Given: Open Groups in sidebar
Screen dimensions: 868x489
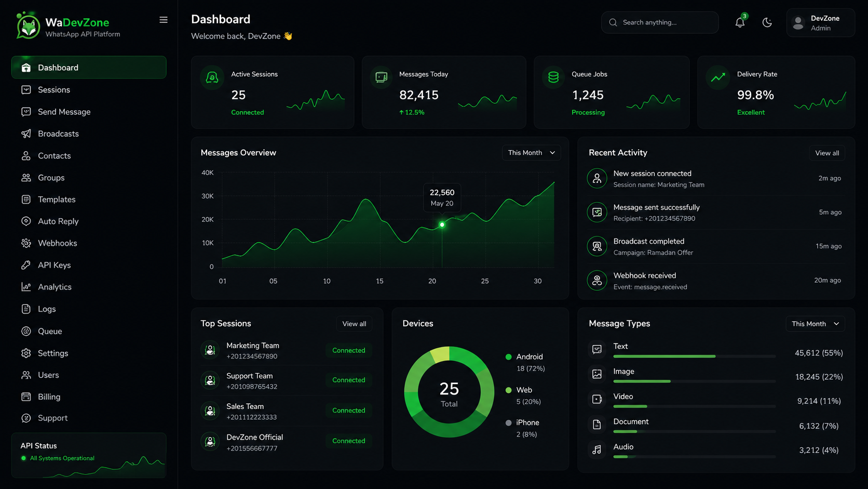Looking at the screenshot, I should (x=89, y=178).
